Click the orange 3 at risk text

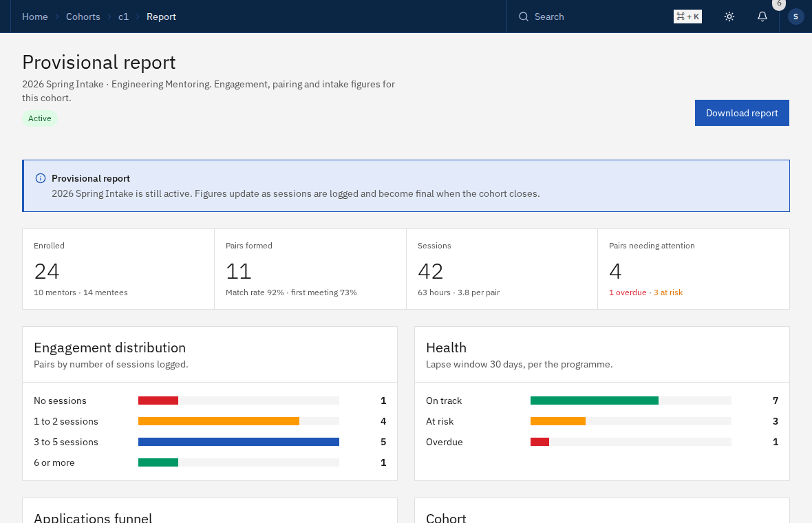point(668,292)
